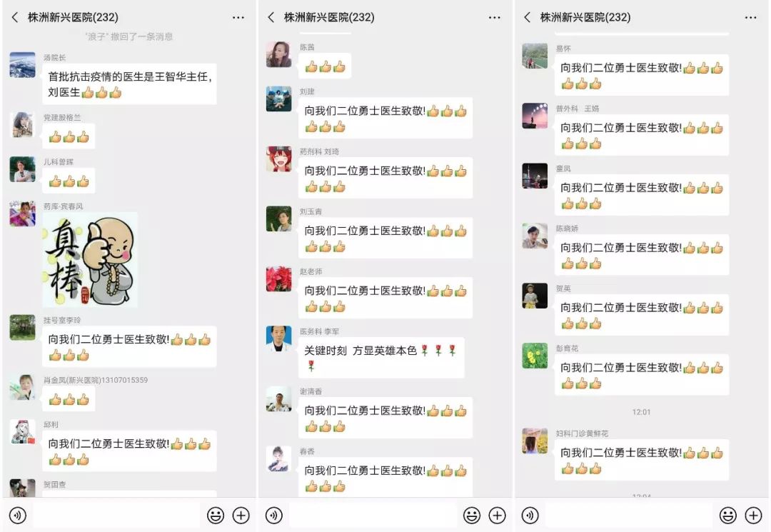Tap the voice input icon in the left panel
The image size is (771, 532).
pos(18,516)
